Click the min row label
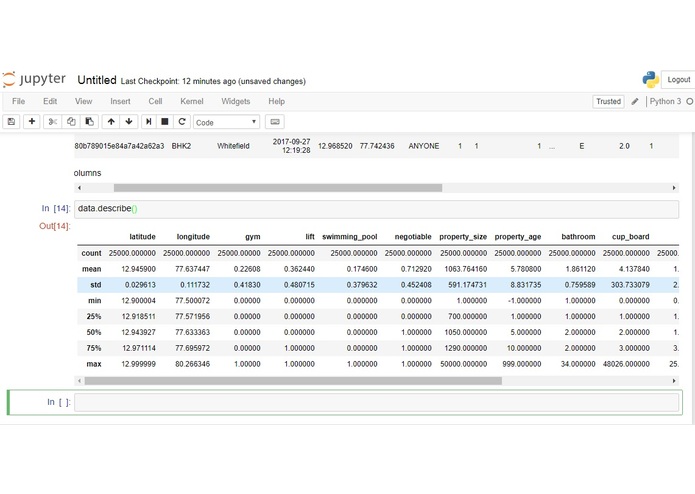This screenshot has width=695, height=494. tap(95, 301)
